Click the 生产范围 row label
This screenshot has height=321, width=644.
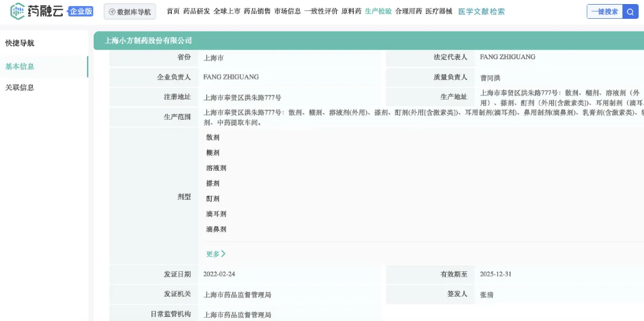tap(177, 117)
